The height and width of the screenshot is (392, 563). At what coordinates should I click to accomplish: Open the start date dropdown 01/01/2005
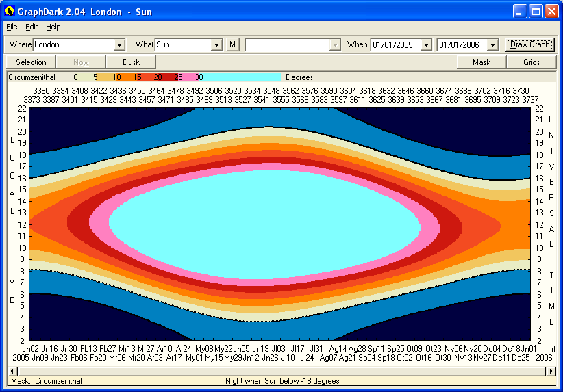426,44
